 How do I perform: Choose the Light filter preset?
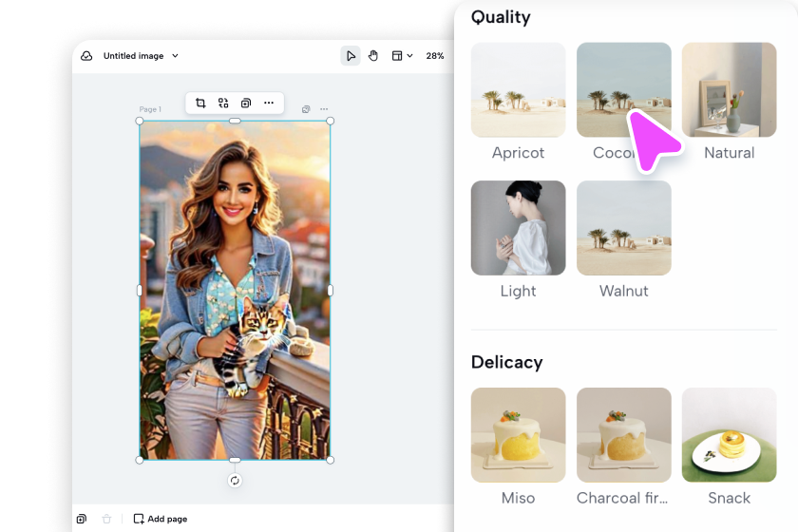click(x=518, y=228)
